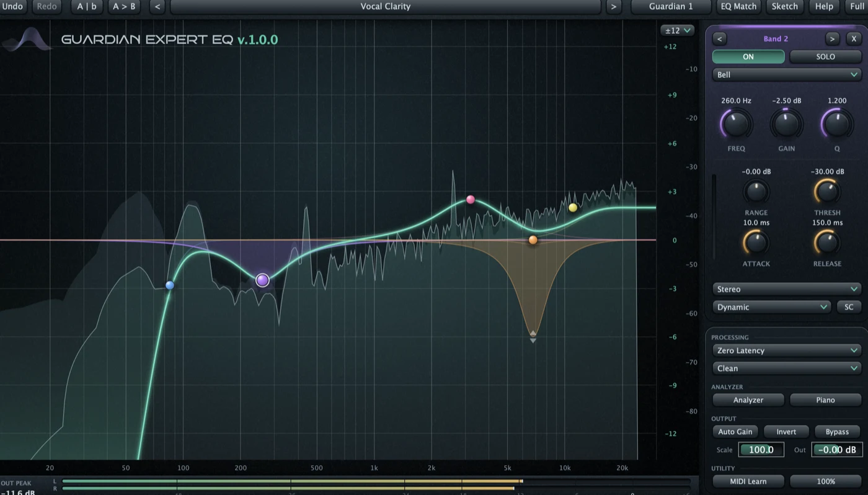868x495 pixels.
Task: Click the RELEASE knob
Action: pos(827,243)
